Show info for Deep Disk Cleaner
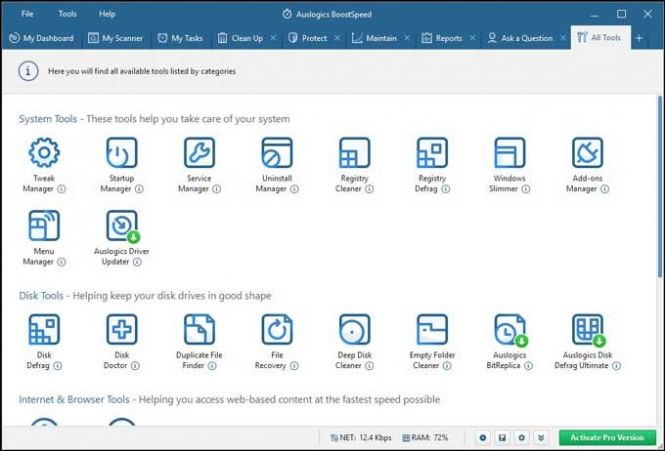The width and height of the screenshot is (665, 451). click(369, 366)
